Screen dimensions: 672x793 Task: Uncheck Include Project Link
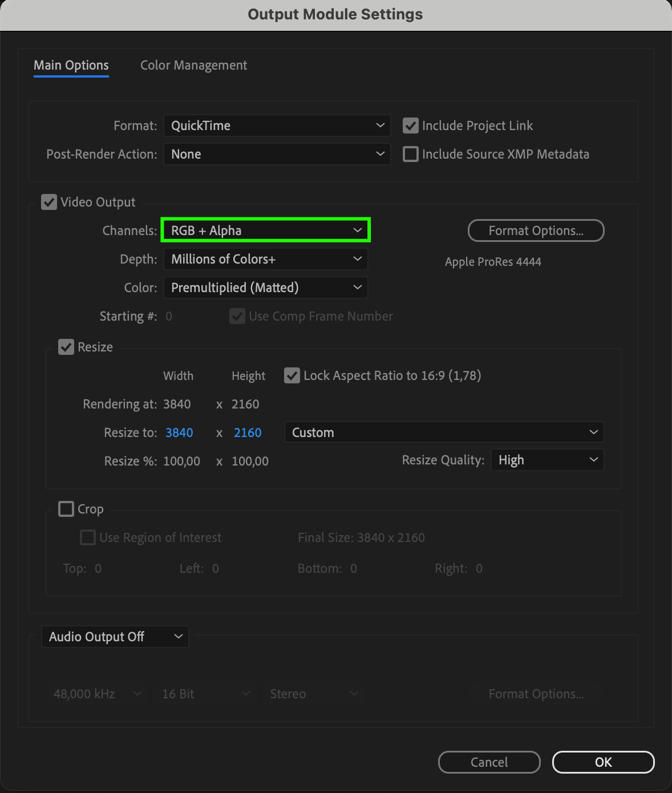pos(411,126)
